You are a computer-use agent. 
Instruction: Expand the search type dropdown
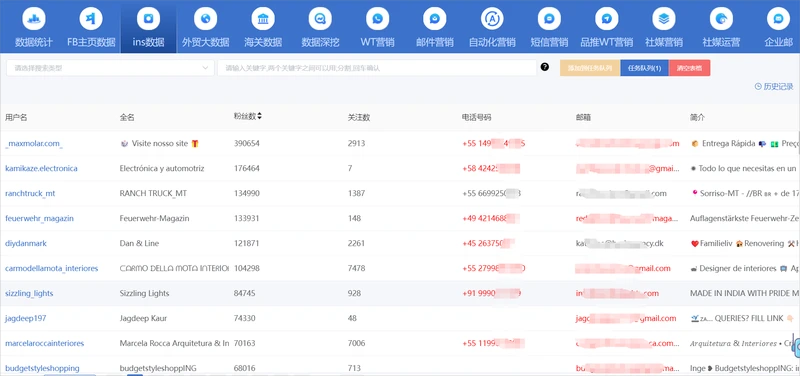pos(110,68)
